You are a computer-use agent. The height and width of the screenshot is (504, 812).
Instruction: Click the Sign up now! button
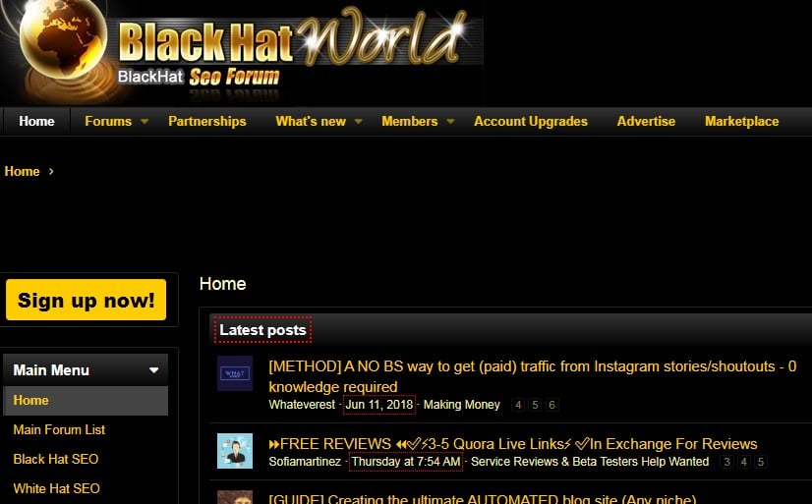click(x=86, y=300)
